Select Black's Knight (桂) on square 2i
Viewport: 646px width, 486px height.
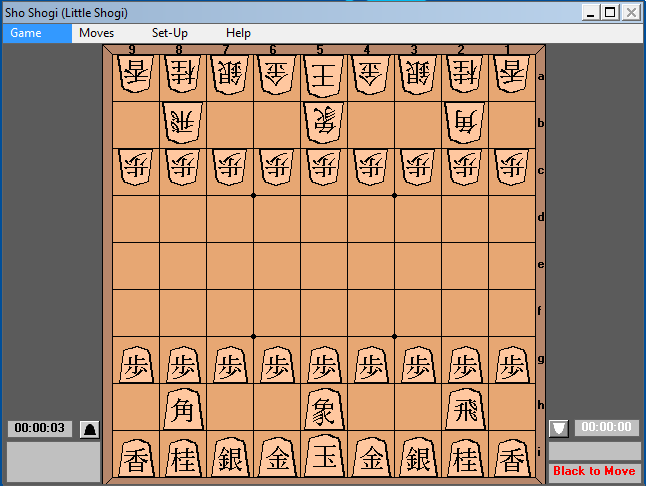click(465, 458)
